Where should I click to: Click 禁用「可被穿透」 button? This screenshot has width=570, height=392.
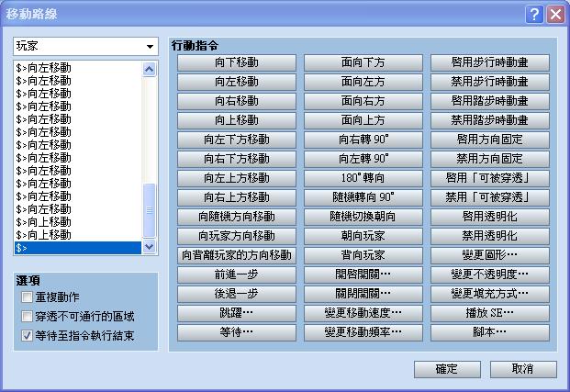[489, 197]
